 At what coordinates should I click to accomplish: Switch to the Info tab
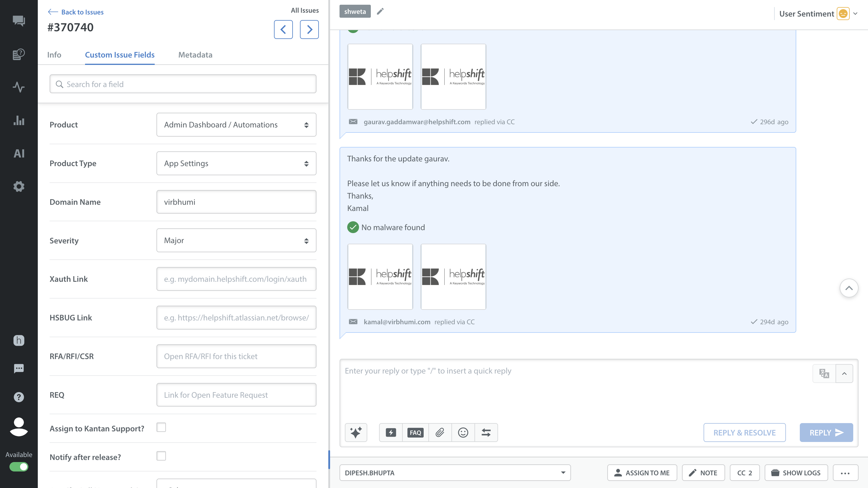(54, 55)
